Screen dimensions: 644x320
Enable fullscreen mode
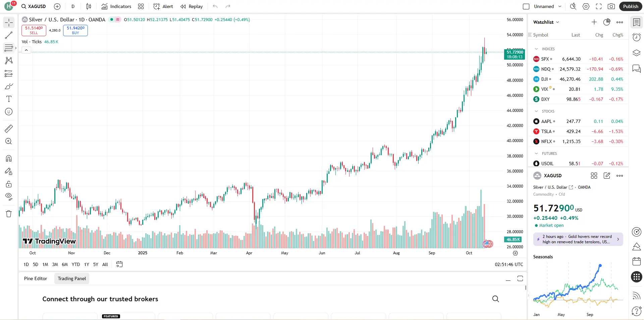tap(598, 6)
